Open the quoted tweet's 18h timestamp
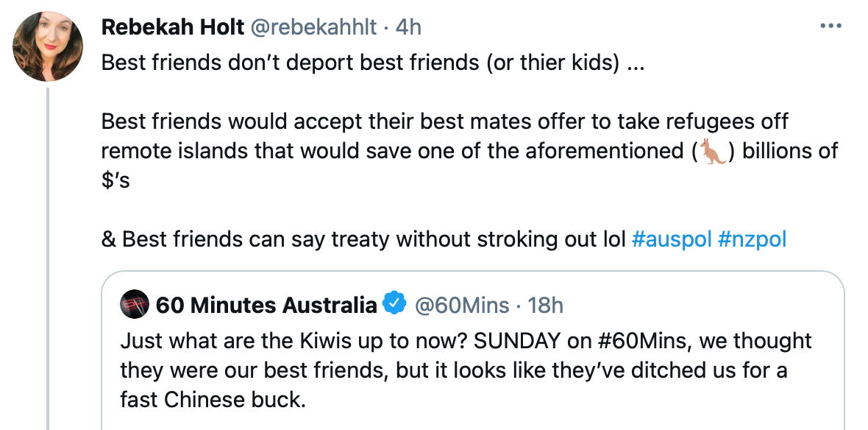The image size is (868, 430). [545, 304]
